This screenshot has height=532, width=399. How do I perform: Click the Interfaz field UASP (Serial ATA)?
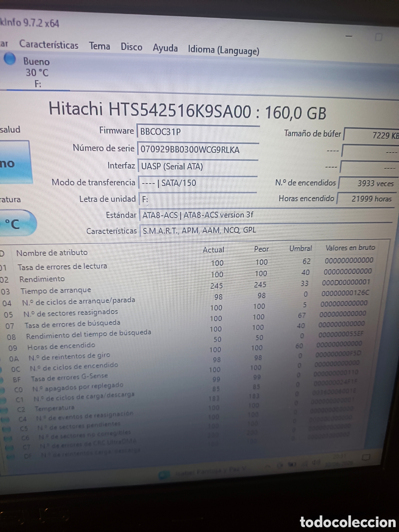coord(198,166)
